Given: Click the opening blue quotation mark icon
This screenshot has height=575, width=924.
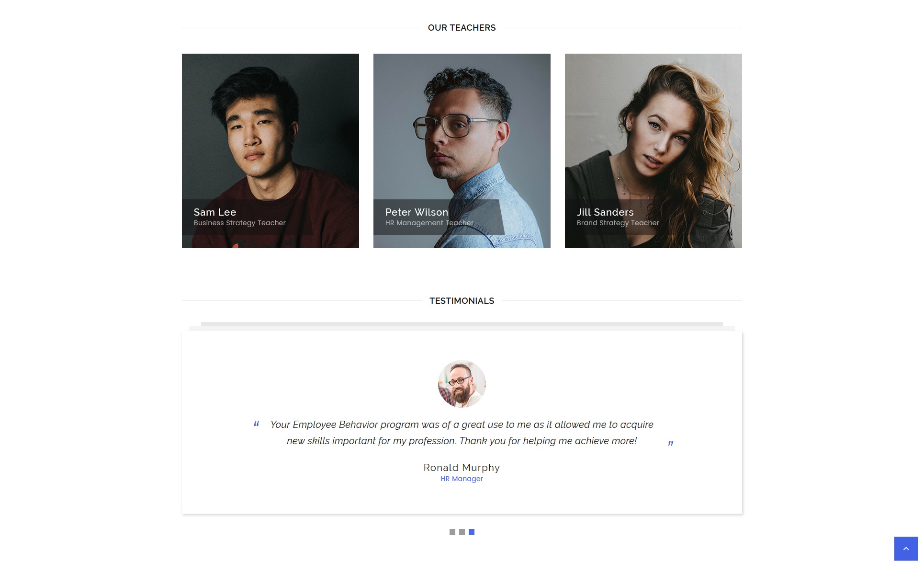Looking at the screenshot, I should pyautogui.click(x=257, y=424).
